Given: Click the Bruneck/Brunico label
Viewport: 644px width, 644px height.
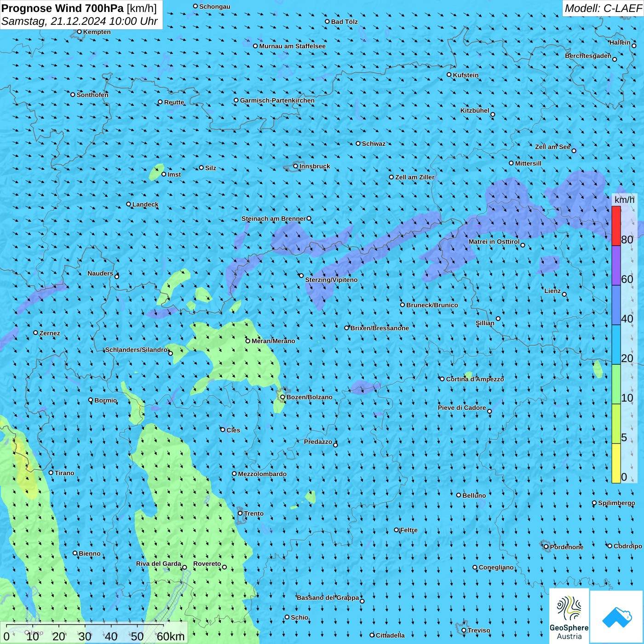Looking at the screenshot, I should pyautogui.click(x=432, y=305).
